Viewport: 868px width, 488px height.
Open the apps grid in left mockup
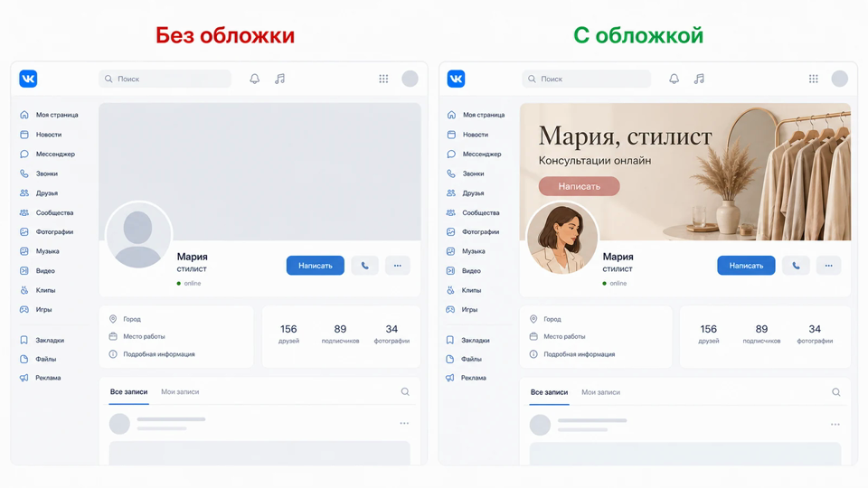click(383, 79)
